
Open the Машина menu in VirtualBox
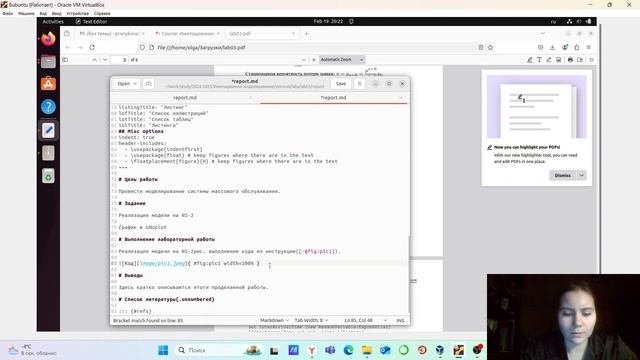click(26, 13)
